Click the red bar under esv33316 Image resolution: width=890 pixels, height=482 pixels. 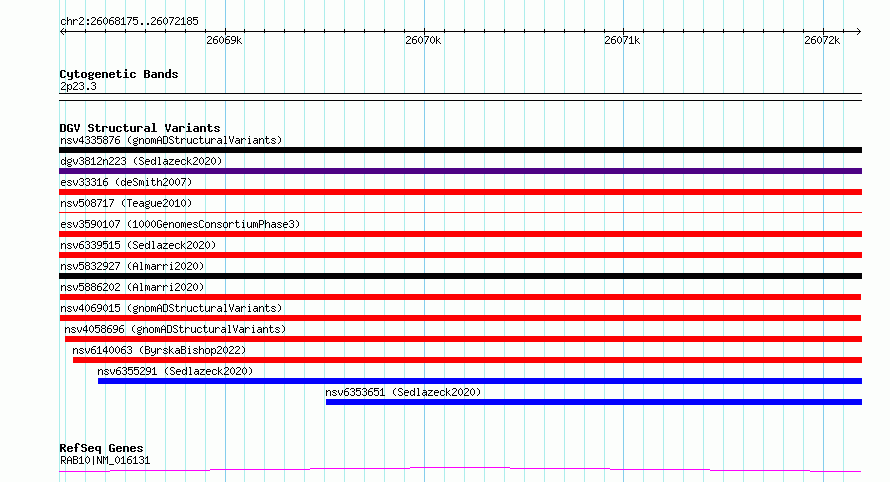(x=460, y=192)
